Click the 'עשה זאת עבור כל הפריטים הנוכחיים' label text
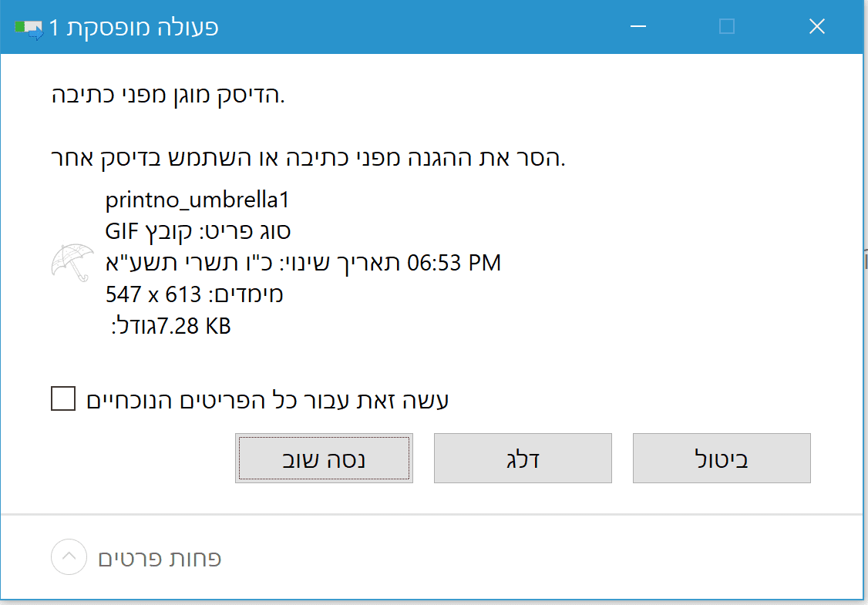Screen dimensions: 868x605 pos(267,400)
